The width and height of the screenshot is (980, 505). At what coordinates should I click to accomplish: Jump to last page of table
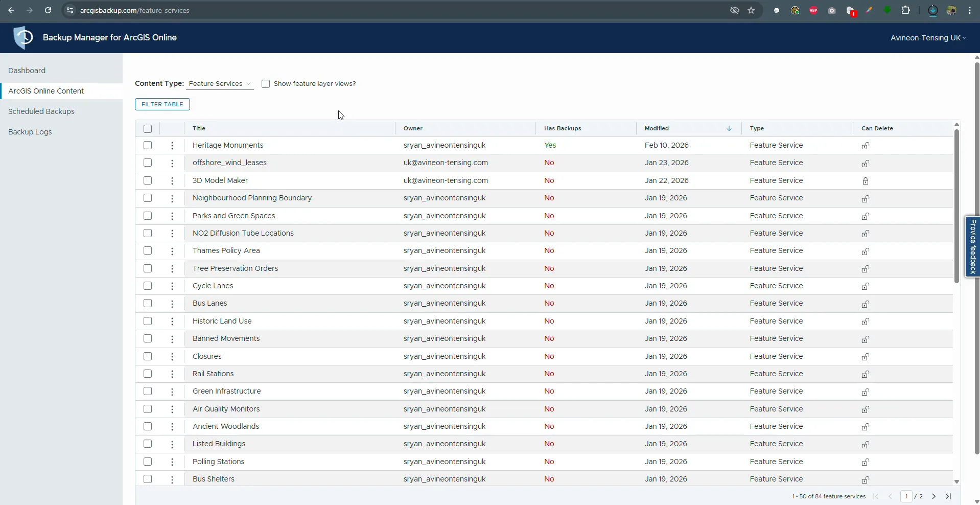click(x=948, y=496)
